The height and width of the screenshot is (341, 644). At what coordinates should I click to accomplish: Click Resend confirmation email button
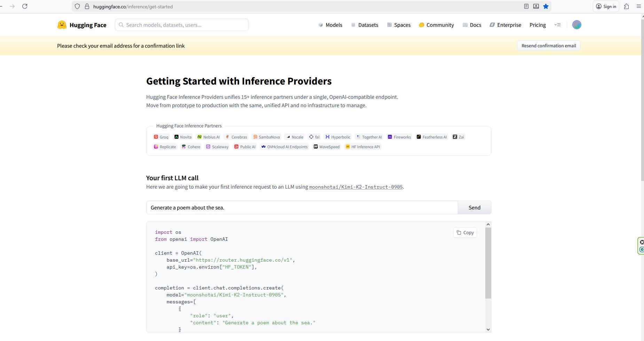click(x=548, y=46)
